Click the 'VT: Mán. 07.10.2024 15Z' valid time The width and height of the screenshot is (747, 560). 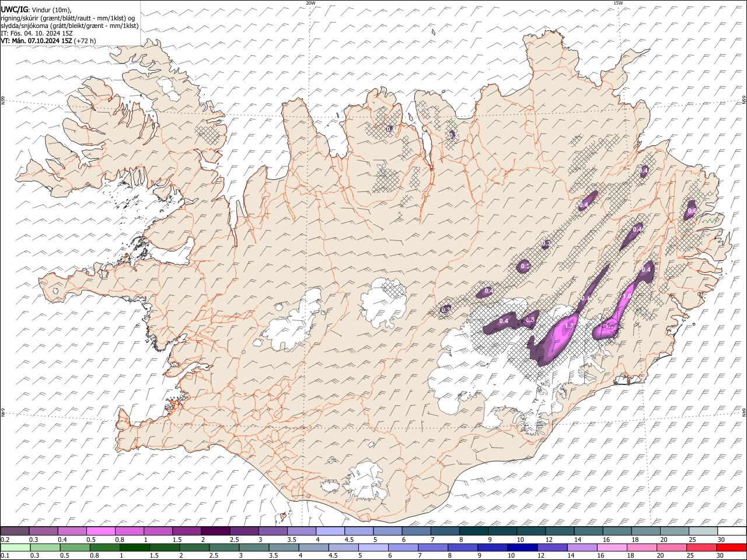36,41
